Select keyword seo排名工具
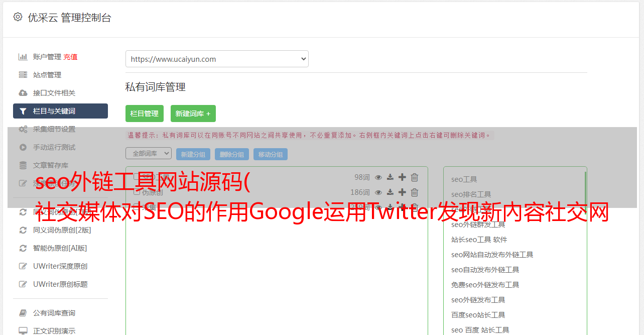Viewport: 644px width, 335px height. [x=471, y=194]
